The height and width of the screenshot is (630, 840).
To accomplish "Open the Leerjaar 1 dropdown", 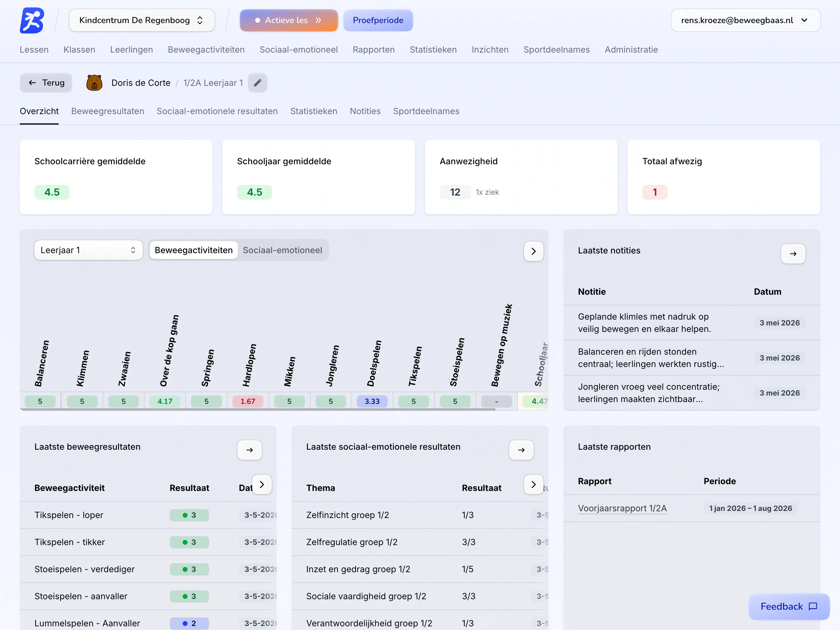I will coord(89,250).
